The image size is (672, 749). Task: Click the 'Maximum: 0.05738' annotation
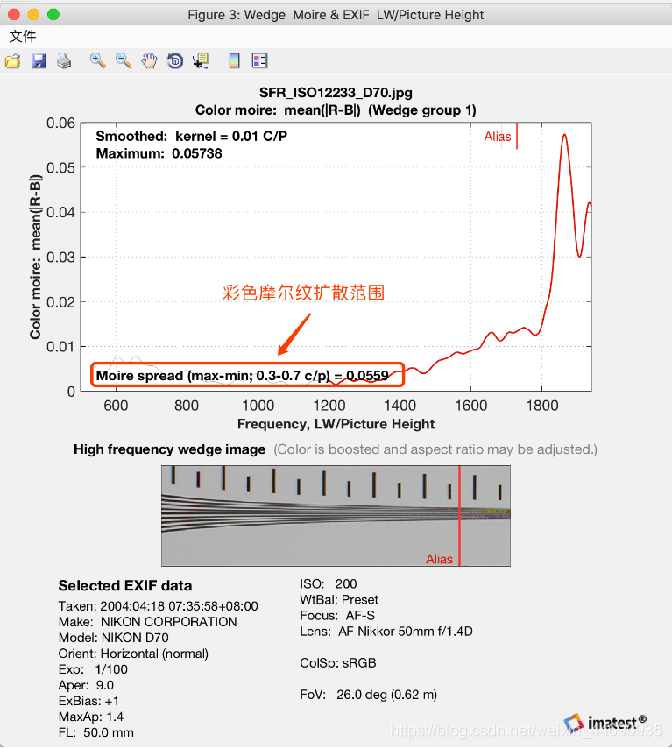click(x=159, y=154)
